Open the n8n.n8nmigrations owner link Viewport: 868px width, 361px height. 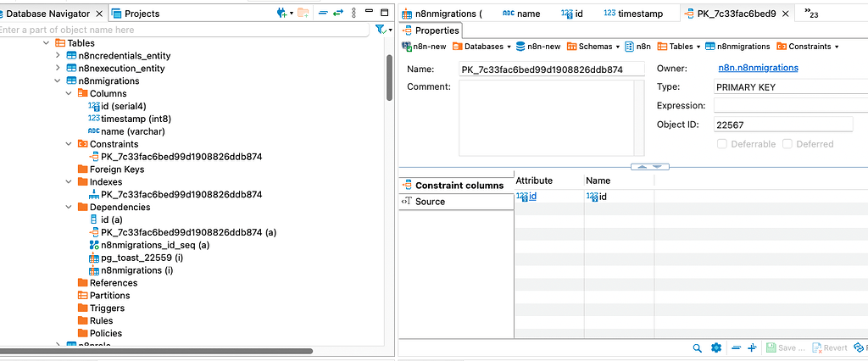758,68
